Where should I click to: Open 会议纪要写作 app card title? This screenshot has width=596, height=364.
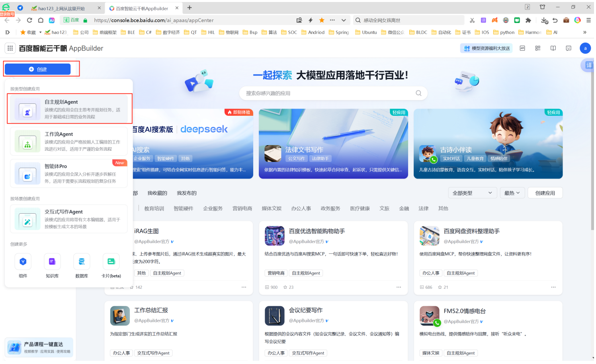pos(306,310)
